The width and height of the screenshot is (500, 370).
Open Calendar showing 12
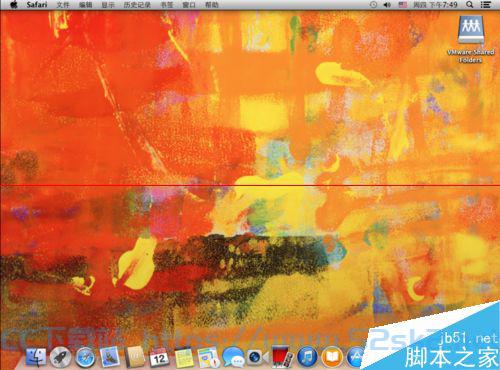159,357
